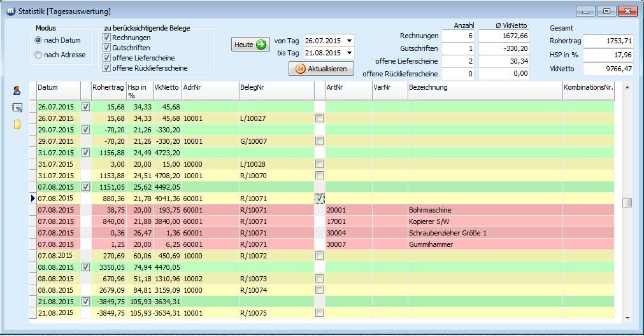644x336 pixels.
Task: Click the Aktualisieren button
Action: coord(321,69)
